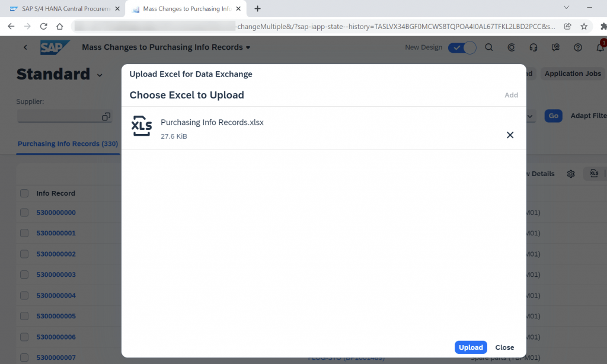Select the Mass Changes to Purchasing Info tab
Image resolution: width=607 pixels, height=364 pixels.
186,8
